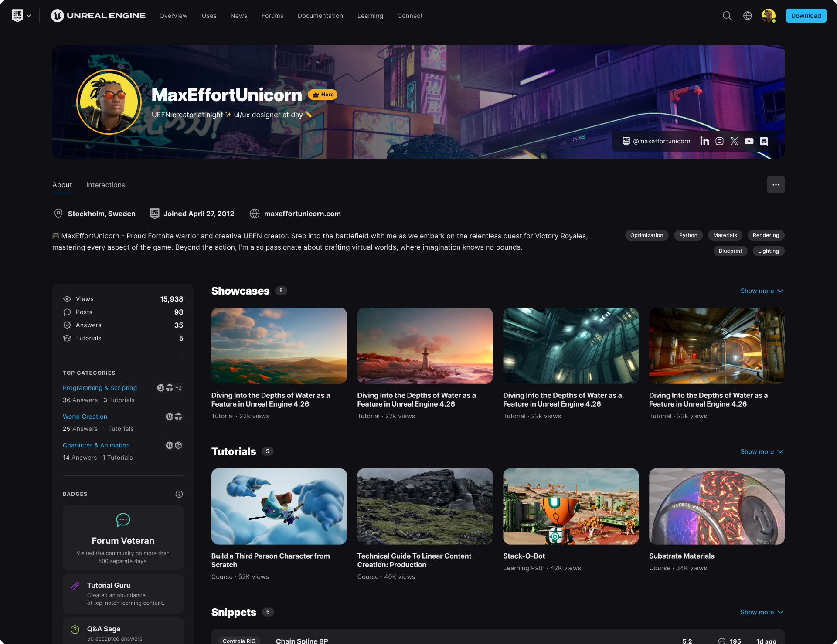Open the search magnifier icon
837x644 pixels.
(x=727, y=16)
